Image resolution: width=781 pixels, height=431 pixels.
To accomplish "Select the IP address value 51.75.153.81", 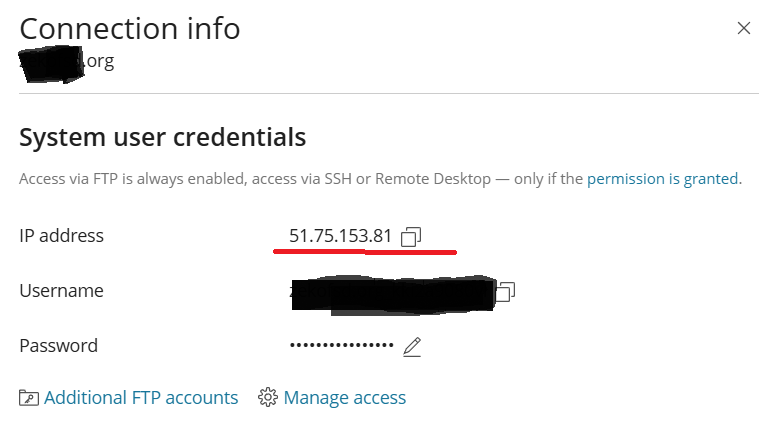I will point(341,236).
